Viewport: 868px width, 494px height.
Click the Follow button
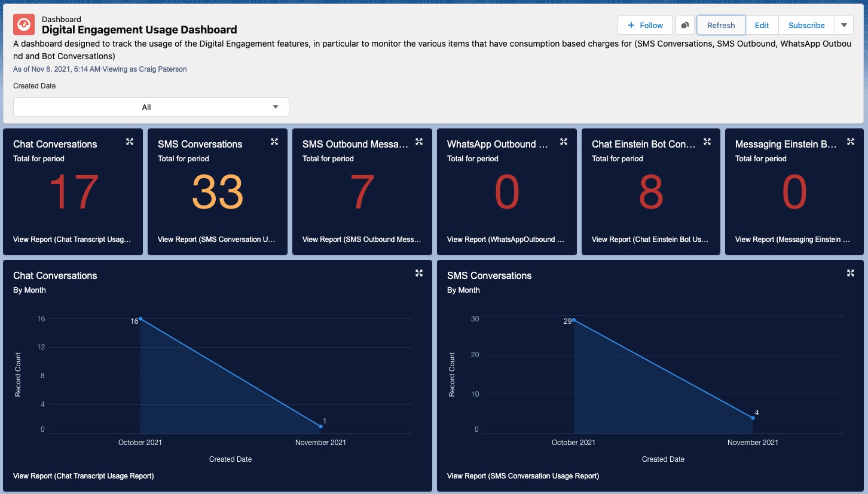(645, 25)
